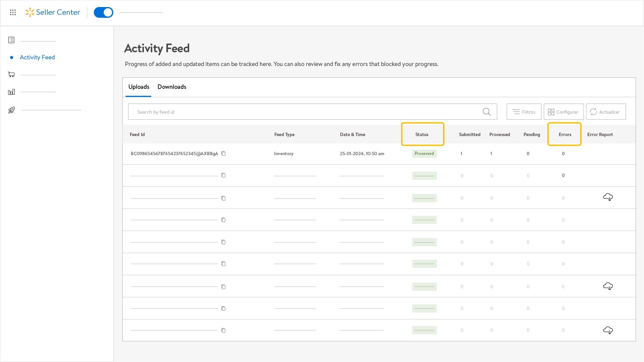Click the Seller Center spark logo

[x=30, y=12]
